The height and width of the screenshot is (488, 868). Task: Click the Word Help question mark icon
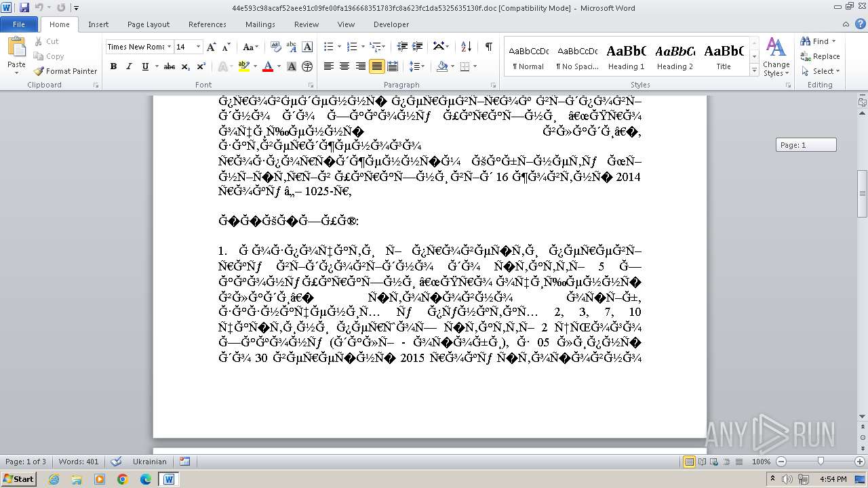pyautogui.click(x=861, y=24)
